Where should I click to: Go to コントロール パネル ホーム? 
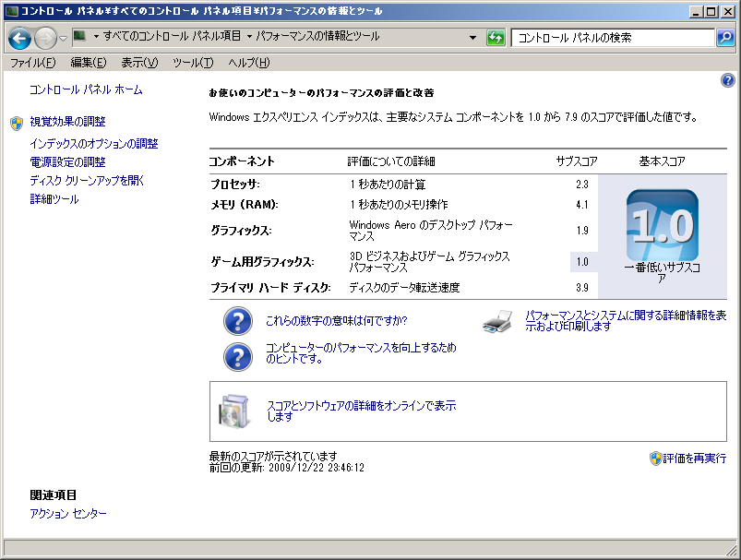pyautogui.click(x=86, y=89)
